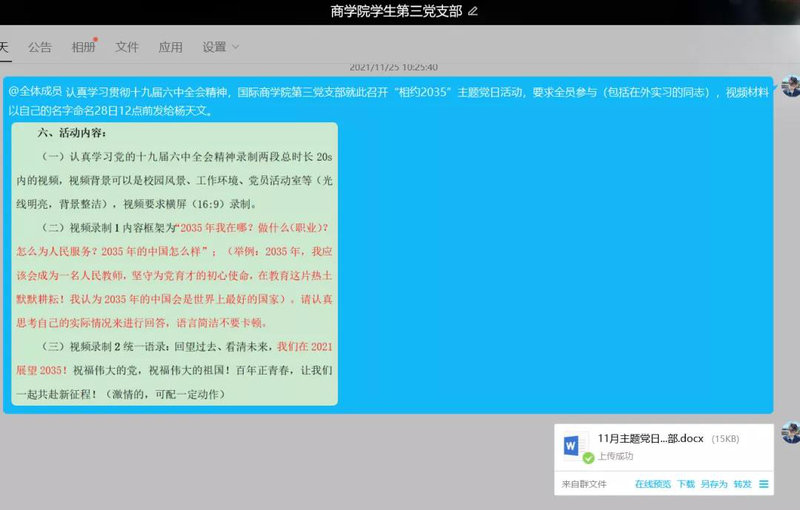
Task: Expand the 设置 dropdown
Action: tap(220, 47)
